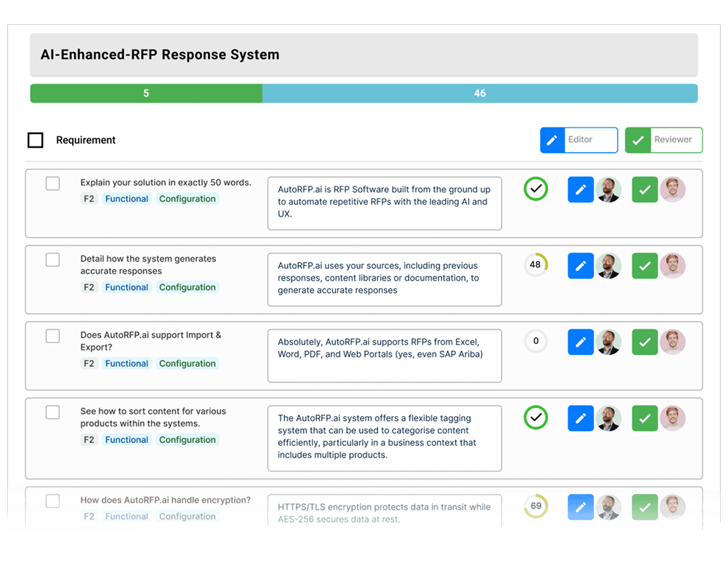Viewport: 728px width, 576px height.
Task: Click the blue progress segment showing 46
Action: coord(480,94)
